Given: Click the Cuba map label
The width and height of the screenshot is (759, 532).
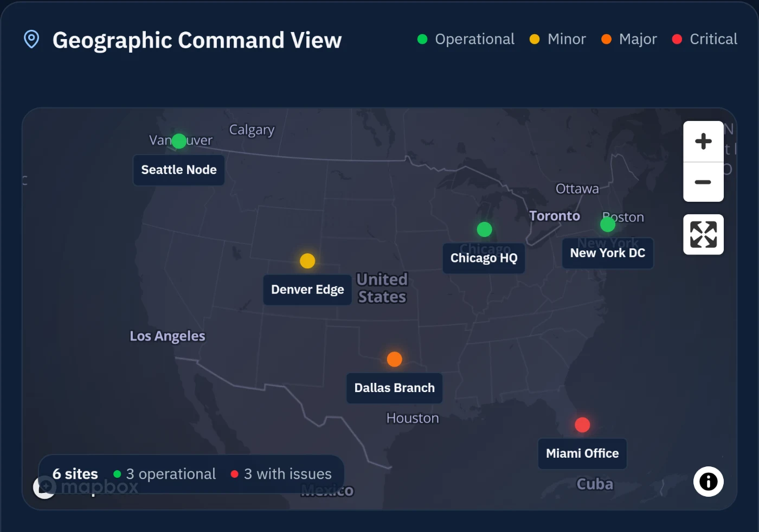Looking at the screenshot, I should (595, 484).
